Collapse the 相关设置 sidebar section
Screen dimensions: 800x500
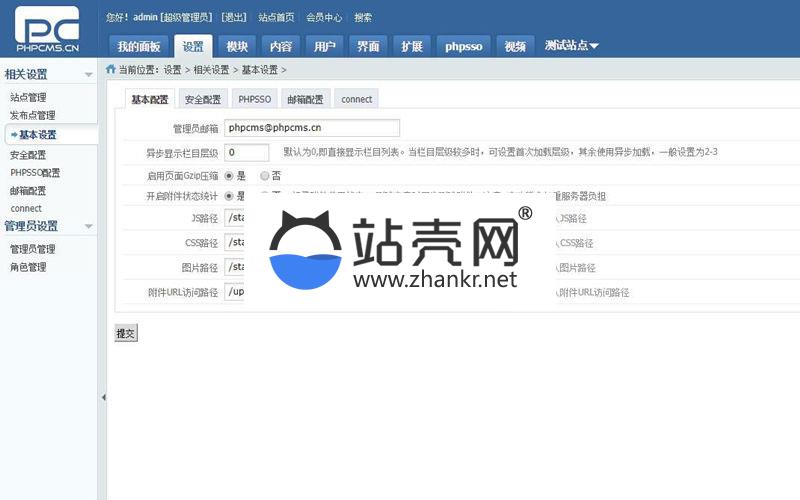pyautogui.click(x=88, y=75)
